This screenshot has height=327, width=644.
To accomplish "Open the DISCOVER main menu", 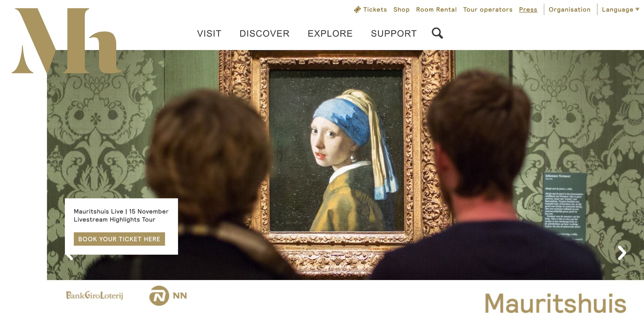I will pyautogui.click(x=264, y=34).
